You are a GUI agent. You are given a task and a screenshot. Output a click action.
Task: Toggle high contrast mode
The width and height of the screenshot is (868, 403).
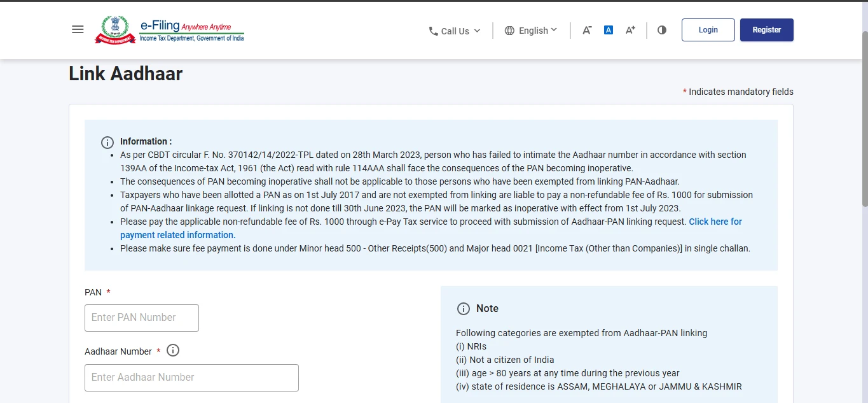(662, 30)
